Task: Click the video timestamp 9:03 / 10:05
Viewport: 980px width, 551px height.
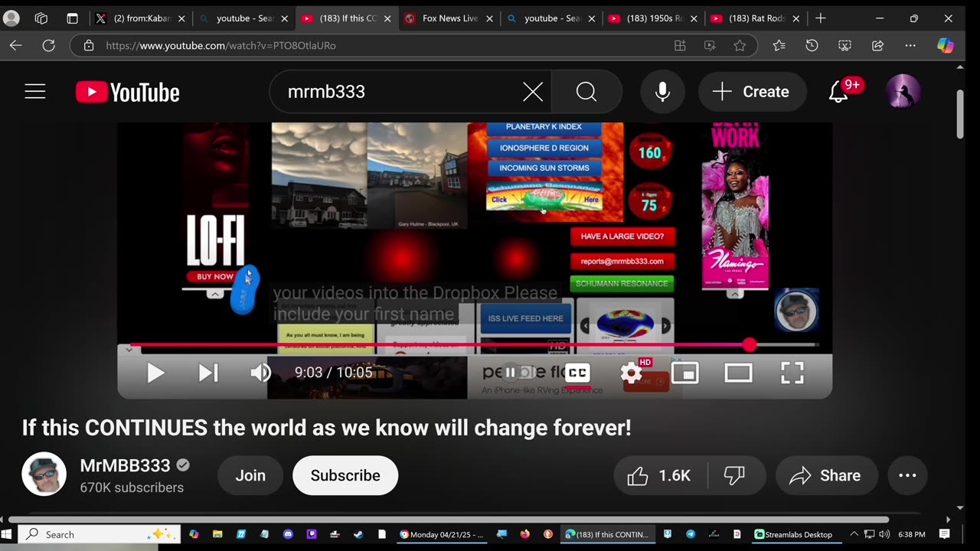Action: pyautogui.click(x=334, y=373)
